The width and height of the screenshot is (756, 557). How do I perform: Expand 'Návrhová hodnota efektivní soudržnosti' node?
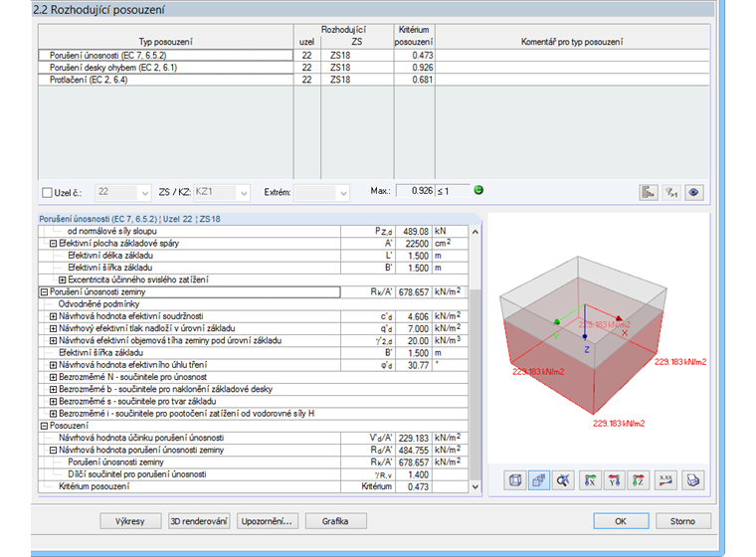coord(53,316)
